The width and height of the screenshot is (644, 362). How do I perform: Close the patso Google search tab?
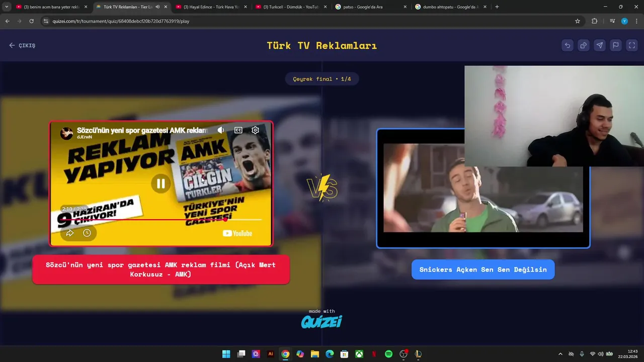tap(405, 7)
